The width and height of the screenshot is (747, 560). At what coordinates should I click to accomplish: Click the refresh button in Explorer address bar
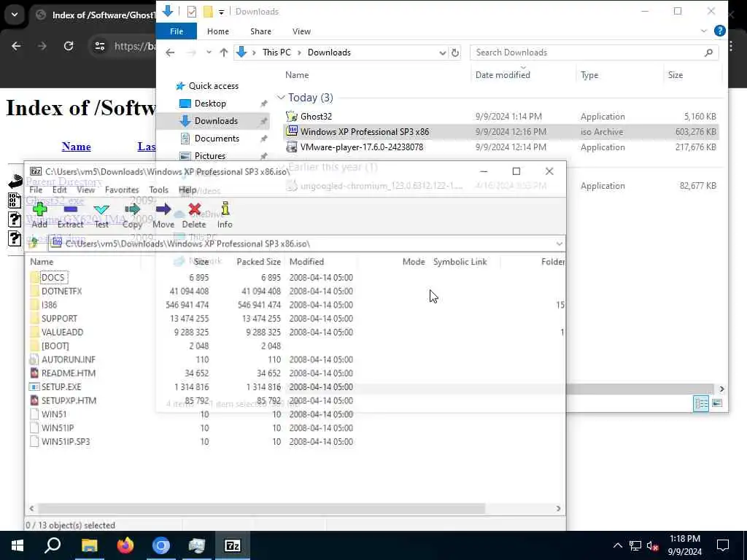(455, 52)
